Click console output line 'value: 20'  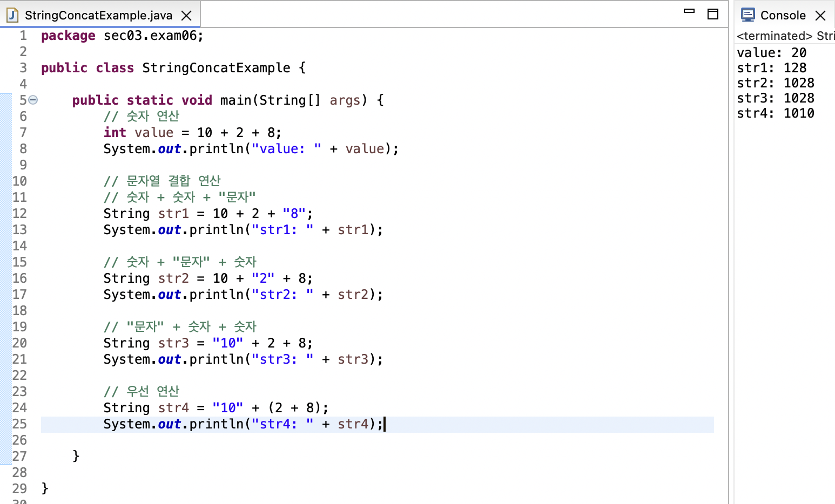pos(771,53)
